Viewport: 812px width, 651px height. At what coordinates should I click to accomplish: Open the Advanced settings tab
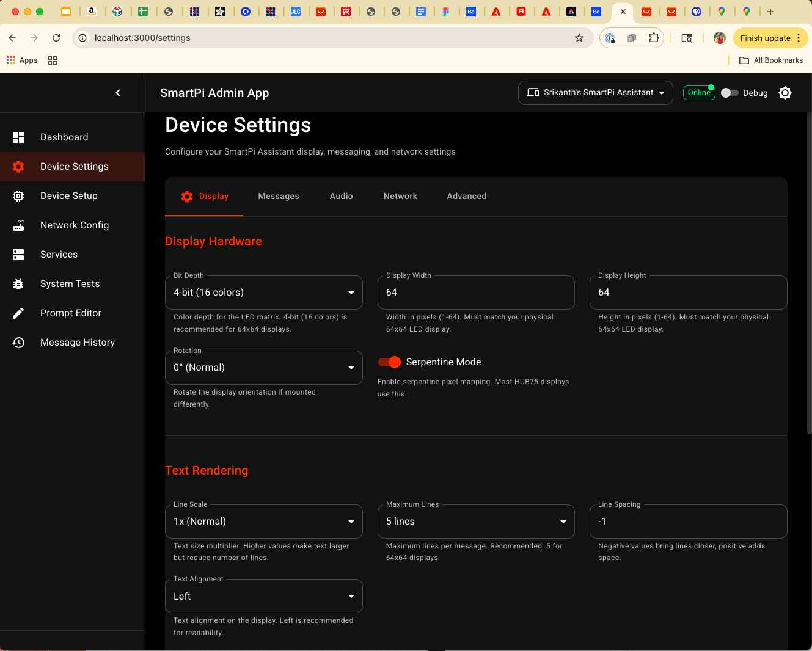pyautogui.click(x=466, y=196)
